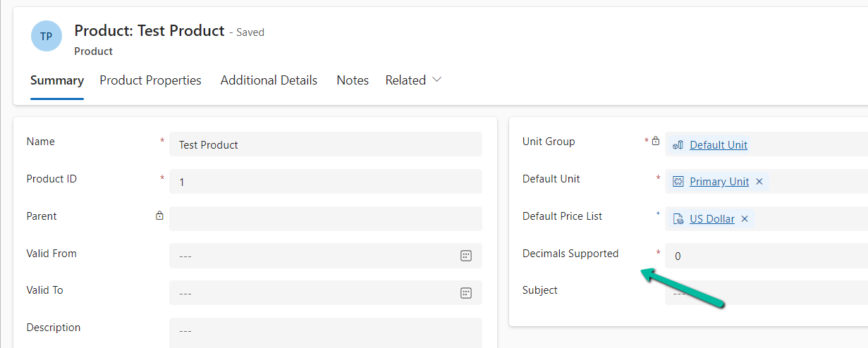Remove US Dollar with the X icon

click(x=745, y=219)
